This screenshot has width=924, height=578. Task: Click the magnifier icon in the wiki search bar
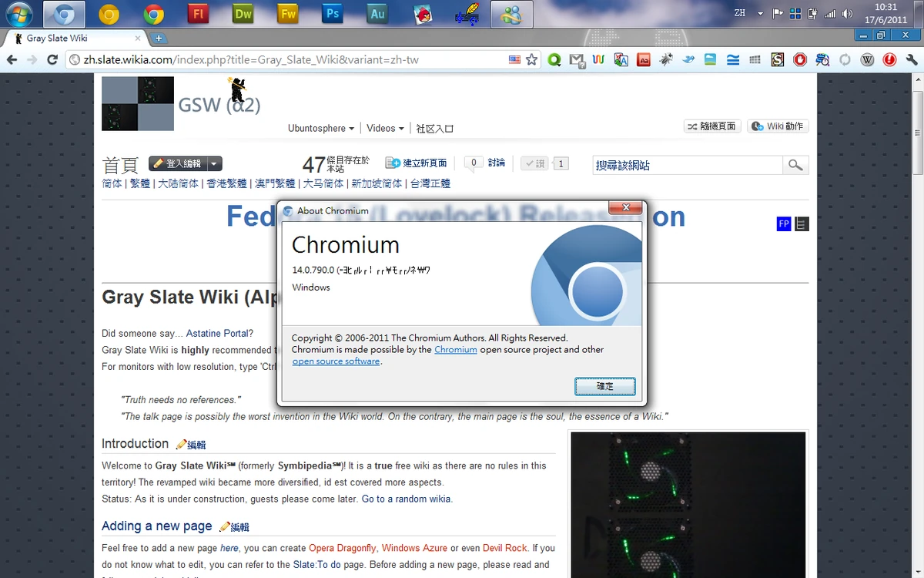pyautogui.click(x=795, y=164)
